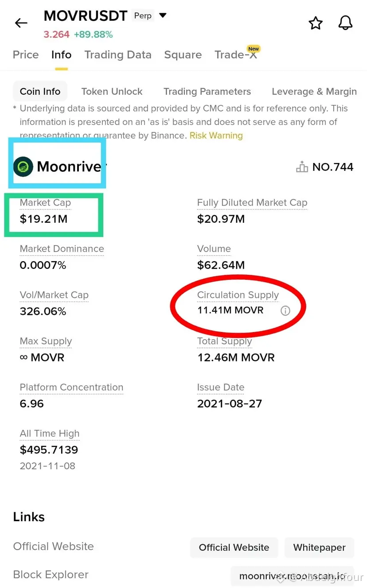The image size is (367, 588).
Task: Select the Trading Parameters sub-tab
Action: tap(207, 92)
